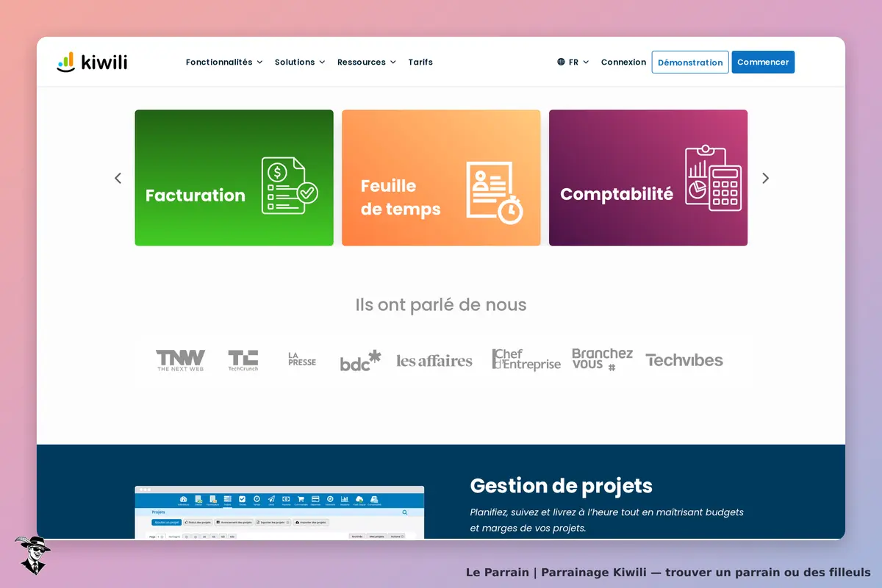Open the Solutions dropdown menu
Image resolution: width=882 pixels, height=588 pixels.
pyautogui.click(x=300, y=62)
